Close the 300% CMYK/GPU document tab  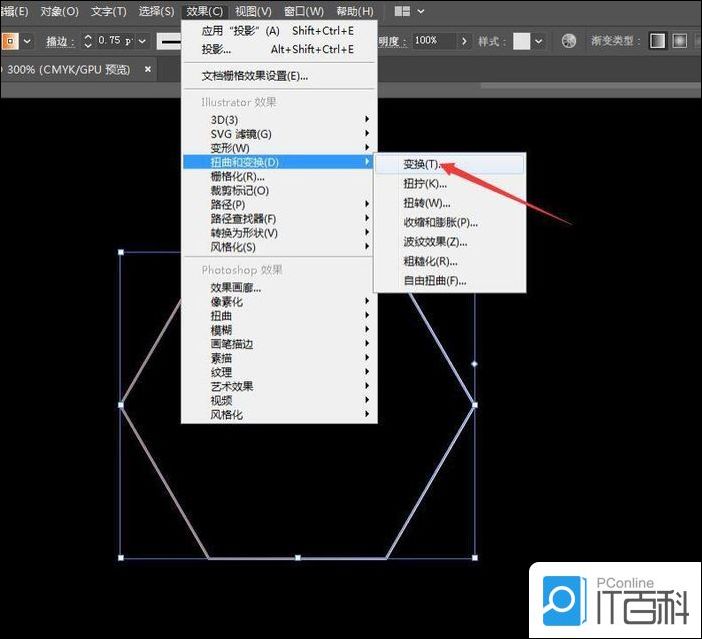coord(148,70)
